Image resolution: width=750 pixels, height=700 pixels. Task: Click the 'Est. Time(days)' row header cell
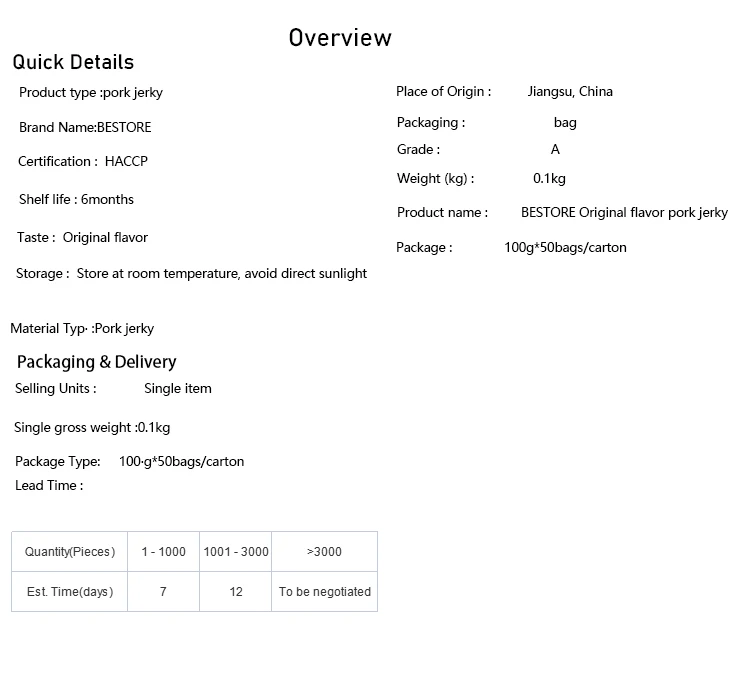click(x=70, y=592)
